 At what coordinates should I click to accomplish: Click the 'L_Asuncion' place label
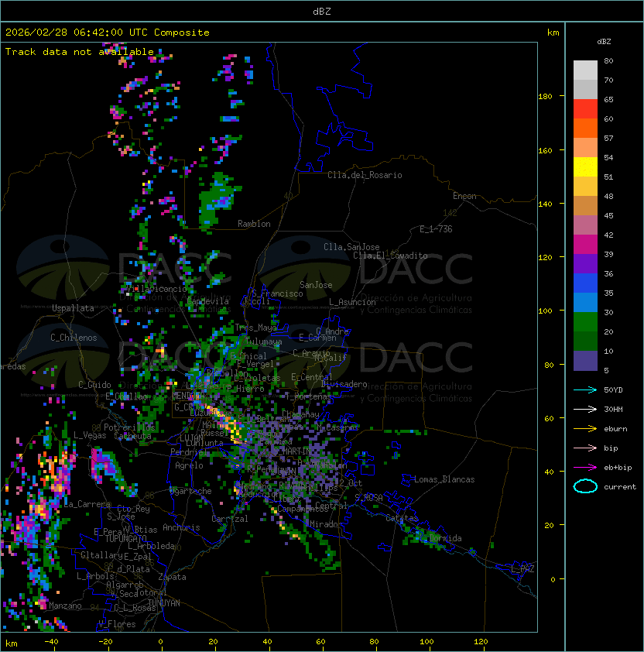tap(352, 302)
